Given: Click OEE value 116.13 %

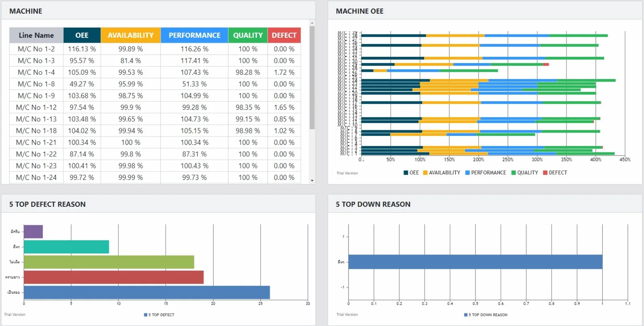Looking at the screenshot, I should (82, 49).
